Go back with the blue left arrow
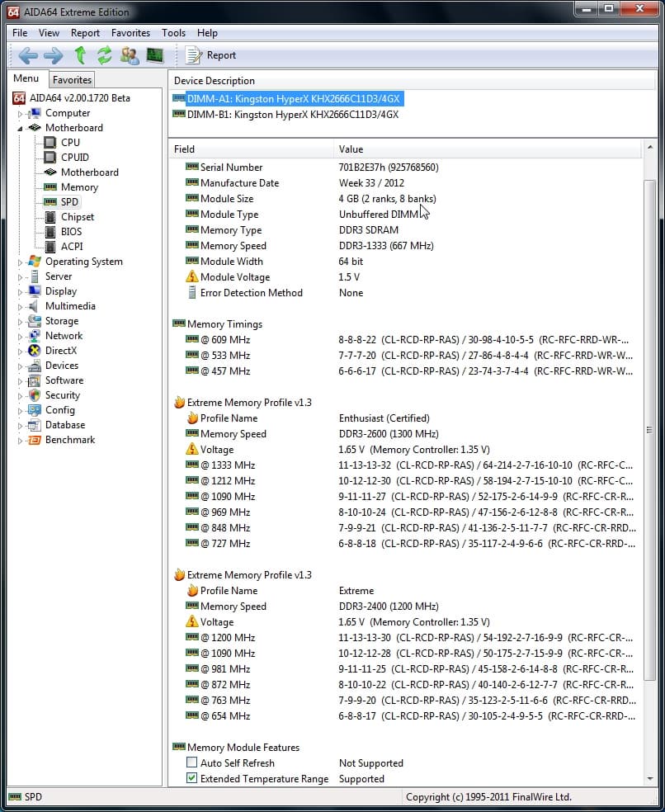This screenshot has width=665, height=812. tap(27, 55)
